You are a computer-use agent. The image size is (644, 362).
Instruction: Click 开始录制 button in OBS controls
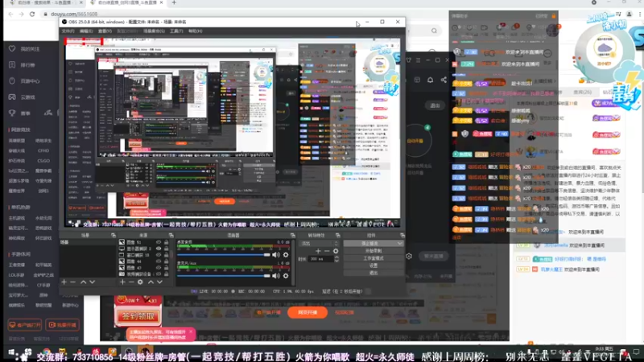click(x=373, y=251)
